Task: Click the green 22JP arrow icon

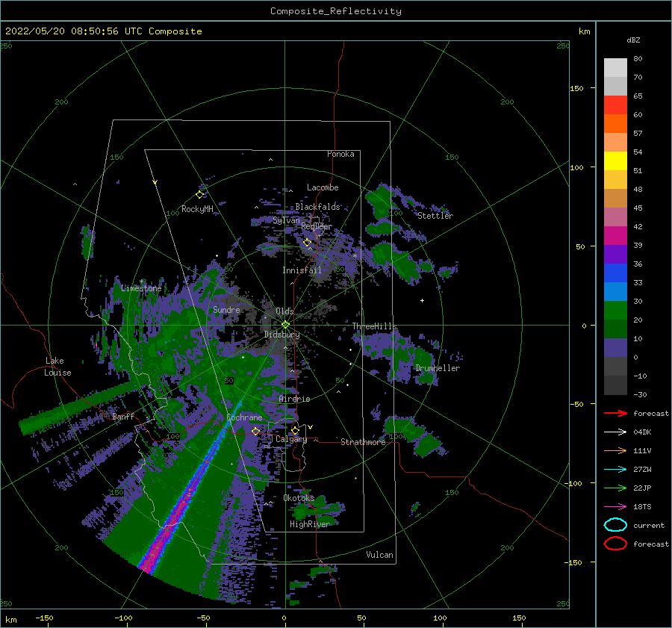Action: tap(615, 488)
